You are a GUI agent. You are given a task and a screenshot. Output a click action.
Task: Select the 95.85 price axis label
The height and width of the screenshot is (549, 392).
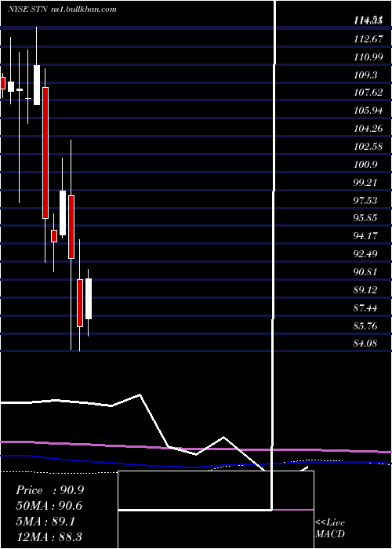[x=365, y=218]
